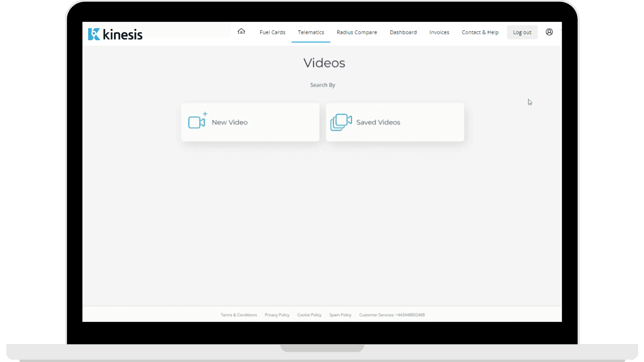
Task: Select the 'New Video' text label
Action: click(229, 122)
